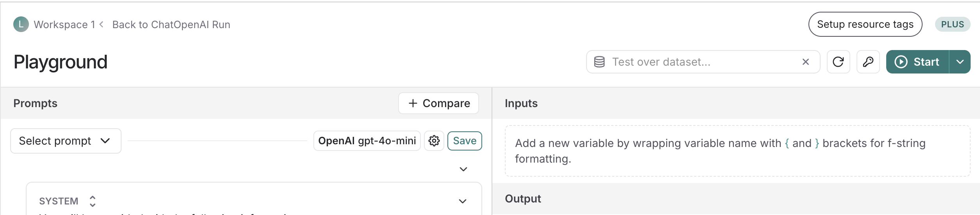Clear dataset field with X icon

(x=805, y=62)
